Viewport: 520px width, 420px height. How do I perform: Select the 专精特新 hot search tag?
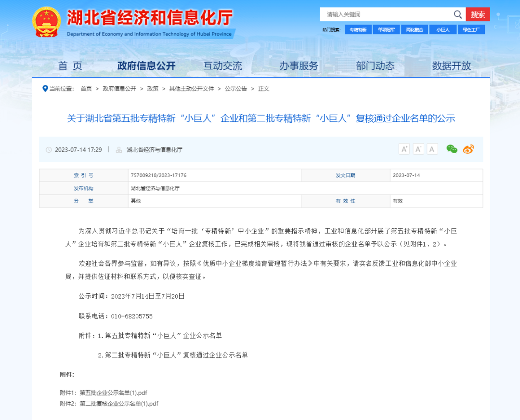[x=358, y=30]
